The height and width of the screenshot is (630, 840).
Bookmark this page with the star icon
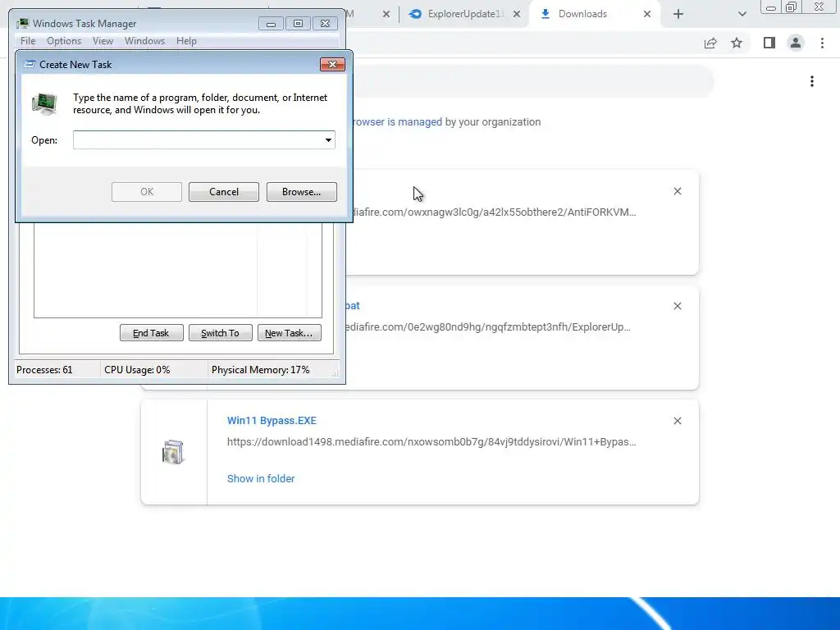pos(737,43)
